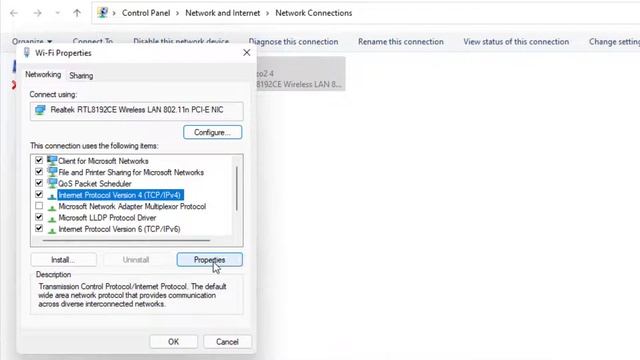Expand the chevron after Network and Internet breadcrumb

click(x=267, y=13)
